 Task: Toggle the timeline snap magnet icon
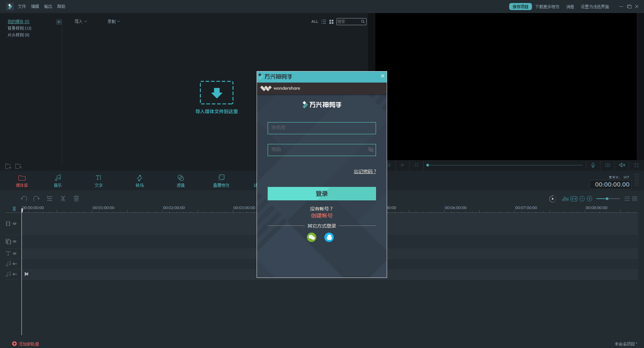(x=14, y=208)
